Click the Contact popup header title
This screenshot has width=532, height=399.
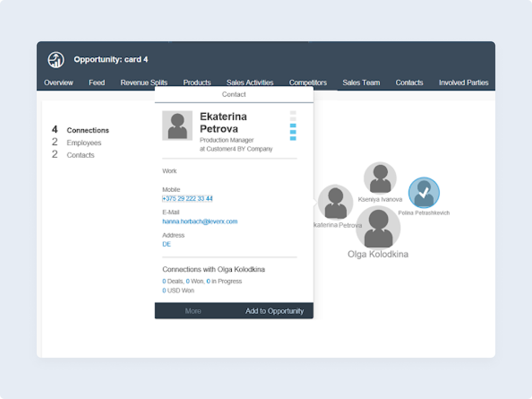234,94
